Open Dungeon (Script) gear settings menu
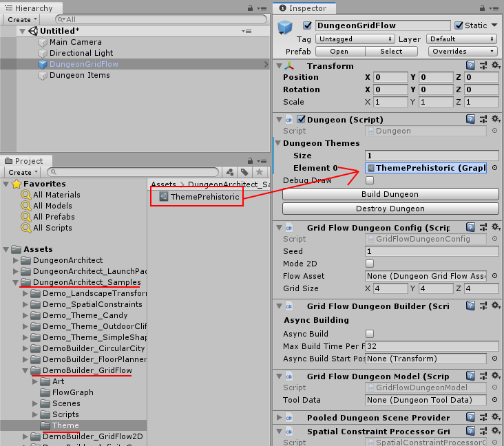 pyautogui.click(x=495, y=119)
